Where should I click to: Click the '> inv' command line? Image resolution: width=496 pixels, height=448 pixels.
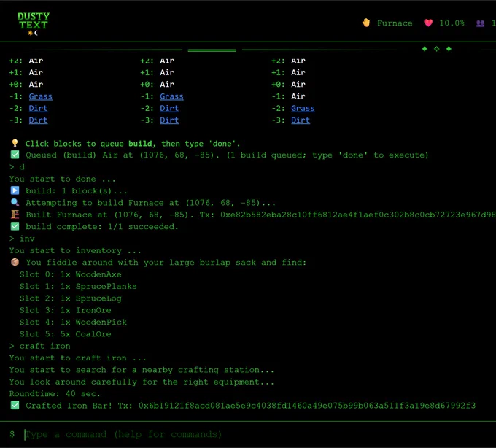pyautogui.click(x=22, y=239)
